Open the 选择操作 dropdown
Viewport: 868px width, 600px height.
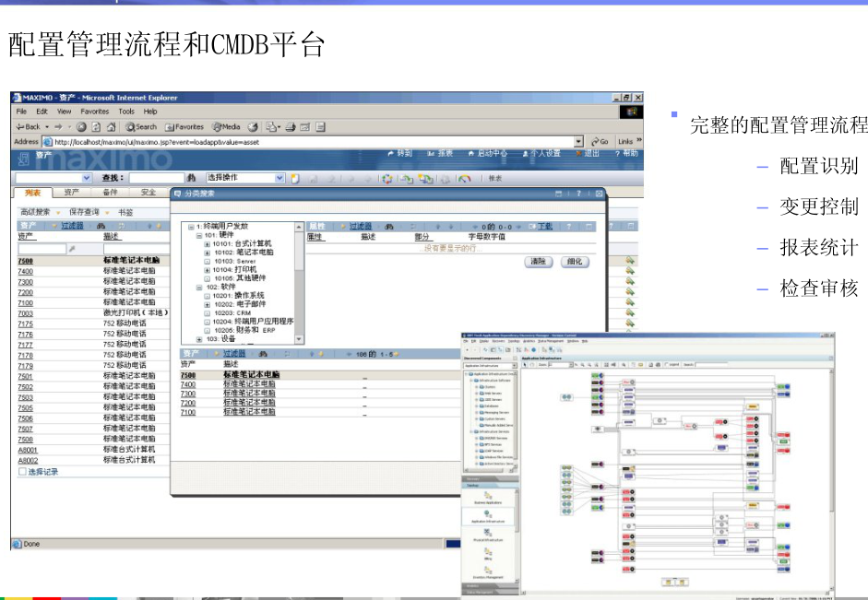click(x=280, y=178)
